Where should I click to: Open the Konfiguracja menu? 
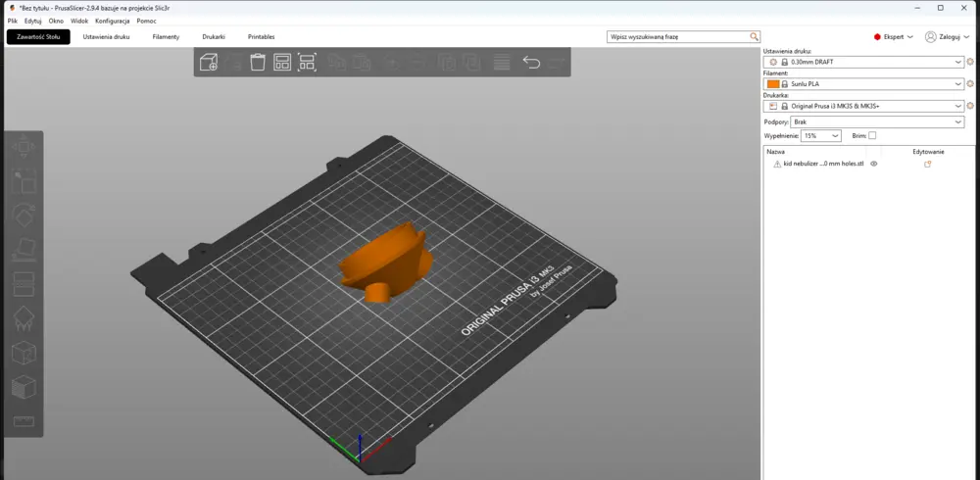[x=113, y=21]
